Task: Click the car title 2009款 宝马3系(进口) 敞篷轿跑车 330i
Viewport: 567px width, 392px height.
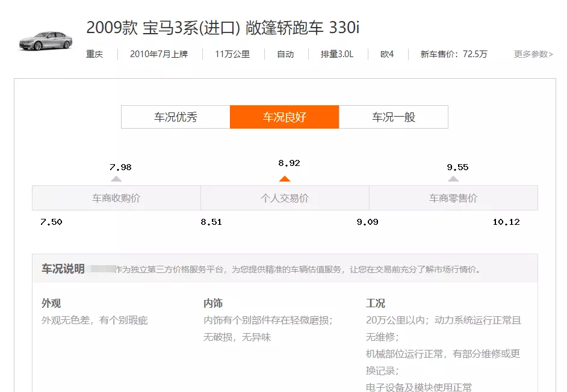Action: [x=223, y=28]
